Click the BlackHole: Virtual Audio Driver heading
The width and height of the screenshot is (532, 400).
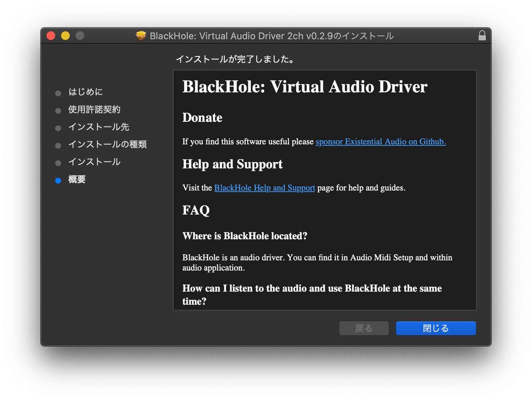[x=305, y=87]
